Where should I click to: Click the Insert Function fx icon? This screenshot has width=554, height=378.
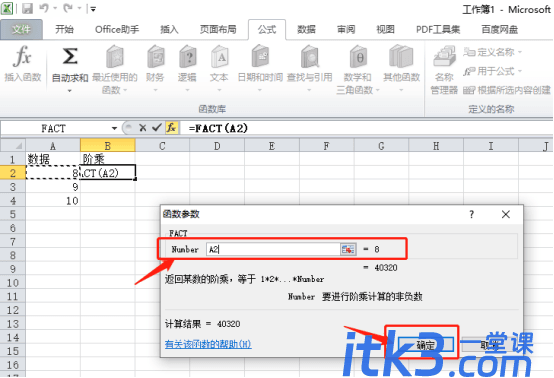click(x=22, y=57)
